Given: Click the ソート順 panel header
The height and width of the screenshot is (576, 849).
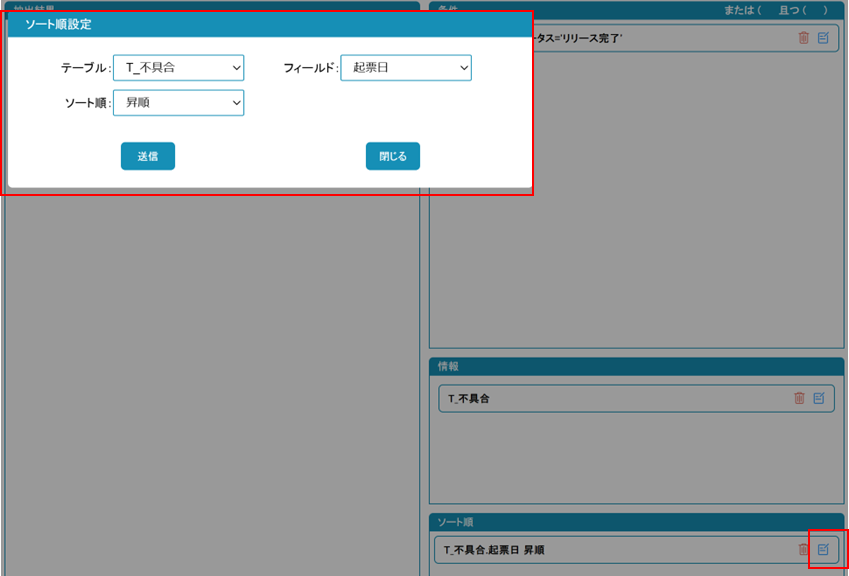Looking at the screenshot, I should coord(637,522).
